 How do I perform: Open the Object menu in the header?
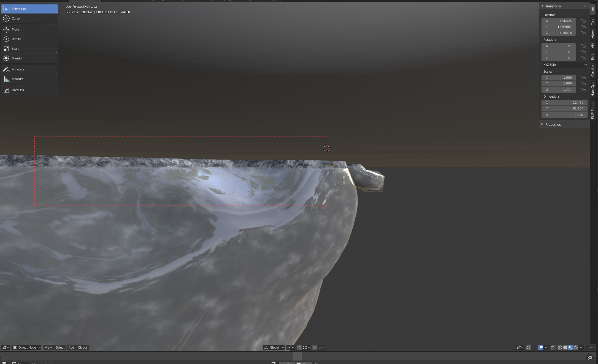coord(82,347)
